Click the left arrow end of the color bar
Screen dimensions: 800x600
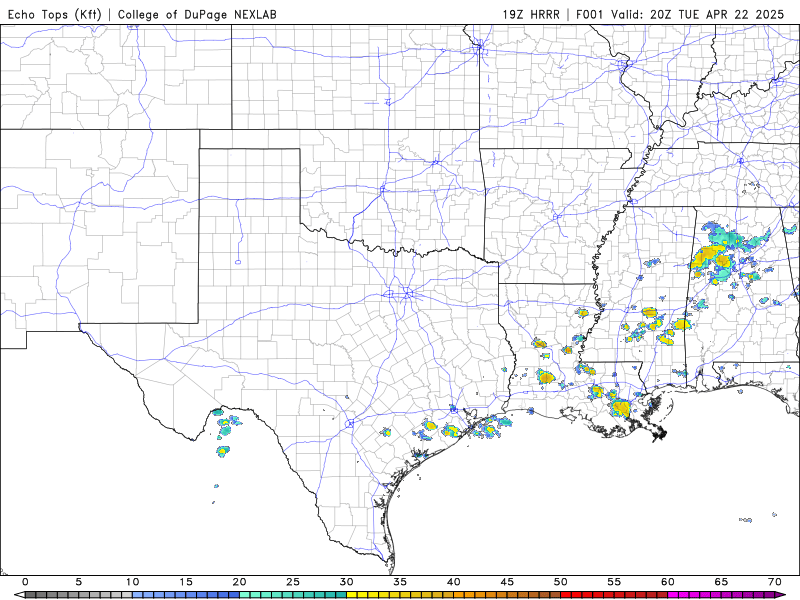click(x=18, y=595)
